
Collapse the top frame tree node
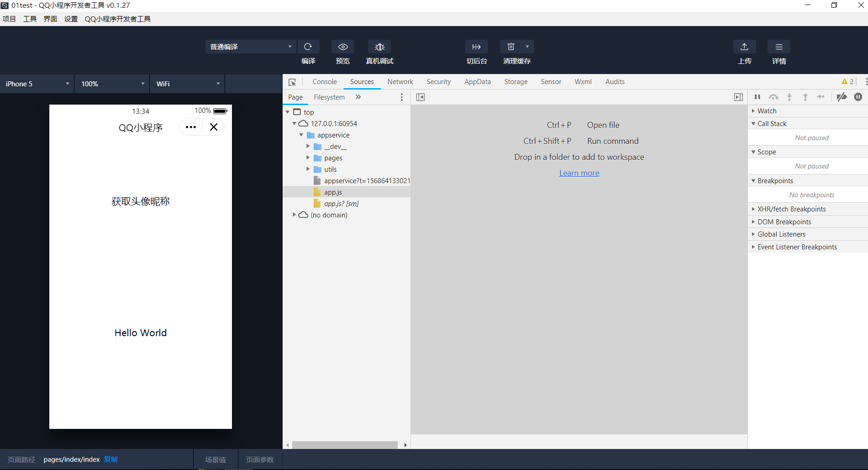[x=288, y=112]
